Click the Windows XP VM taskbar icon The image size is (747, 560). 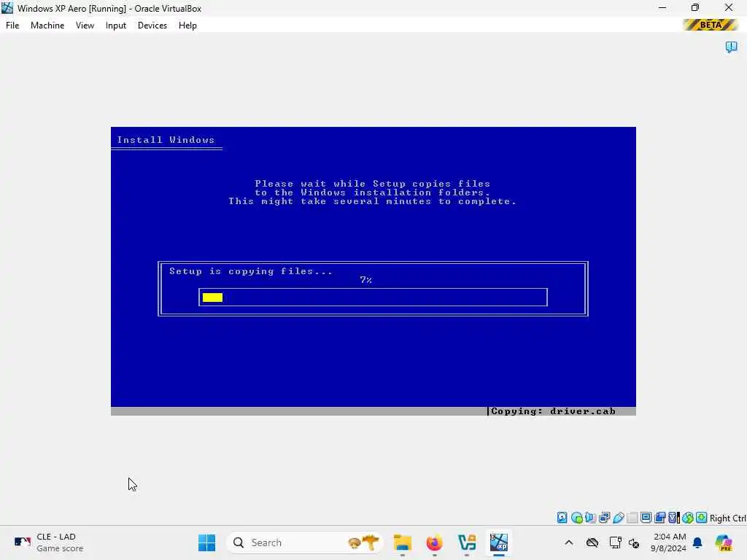click(499, 542)
